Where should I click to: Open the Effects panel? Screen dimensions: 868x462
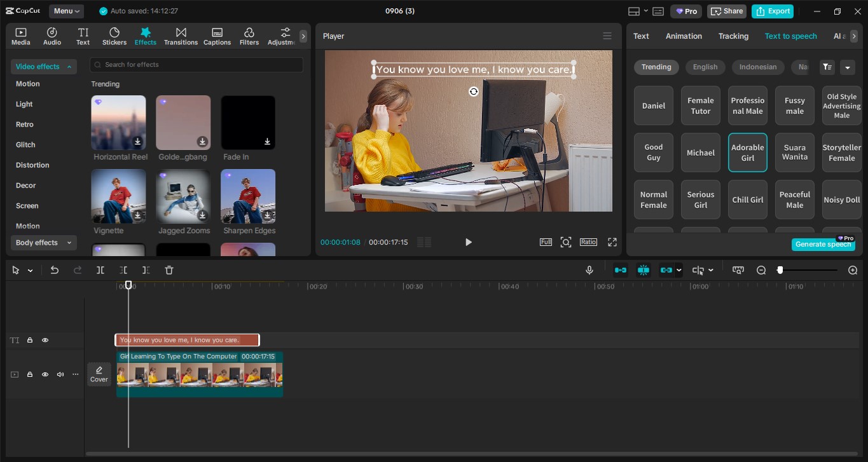pos(145,36)
